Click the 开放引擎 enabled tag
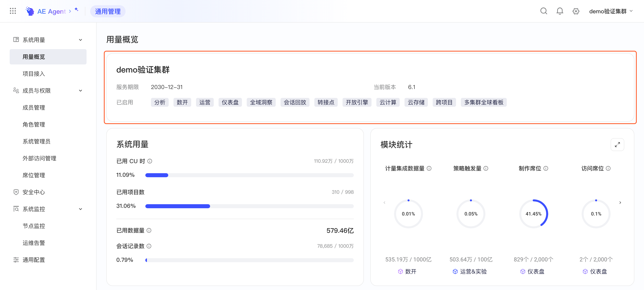Viewport: 644px width, 290px height. click(x=357, y=102)
